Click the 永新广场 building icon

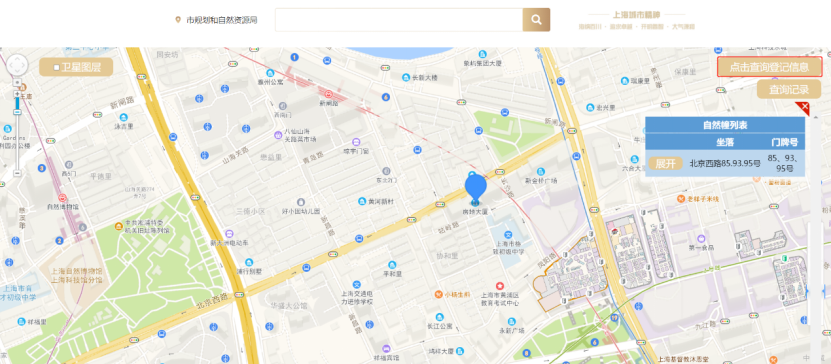tap(511, 321)
